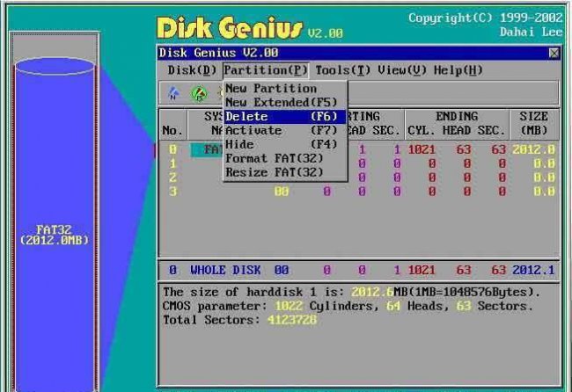
Task: Choose Hide (F4) menu entry
Action: 285,144
